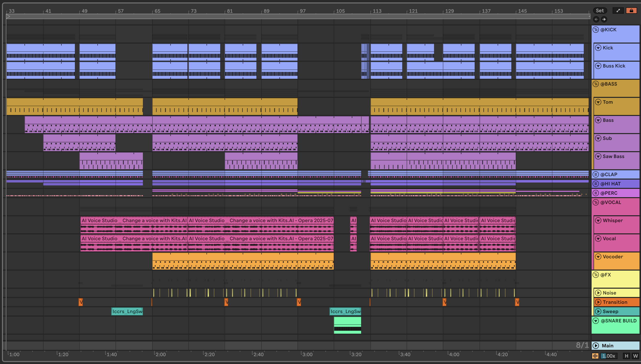Fold the @FX group track
This screenshot has height=364, width=641.
596,275
